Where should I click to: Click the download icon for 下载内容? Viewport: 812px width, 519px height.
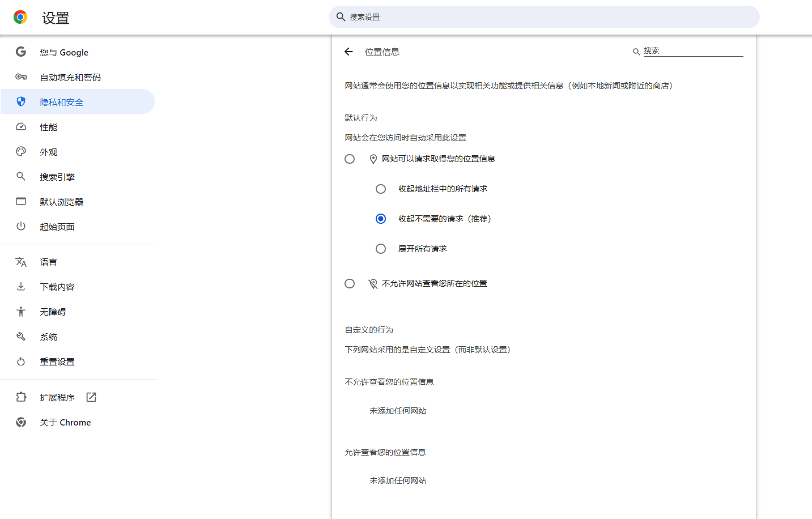tap(21, 286)
